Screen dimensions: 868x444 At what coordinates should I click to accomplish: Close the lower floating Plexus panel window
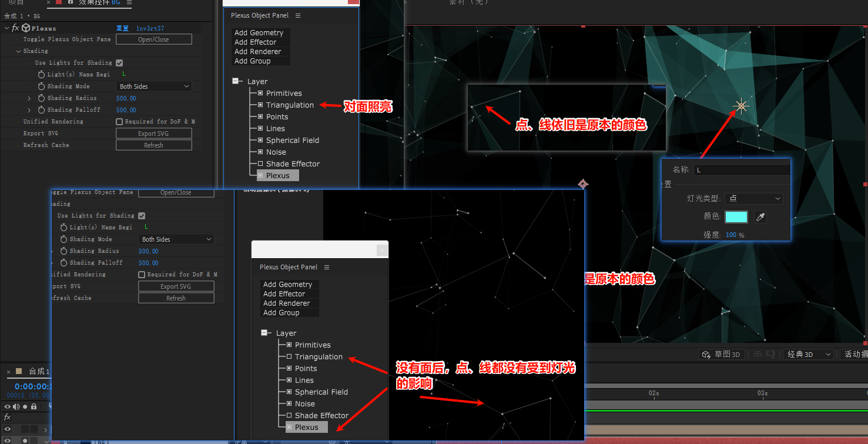382,250
